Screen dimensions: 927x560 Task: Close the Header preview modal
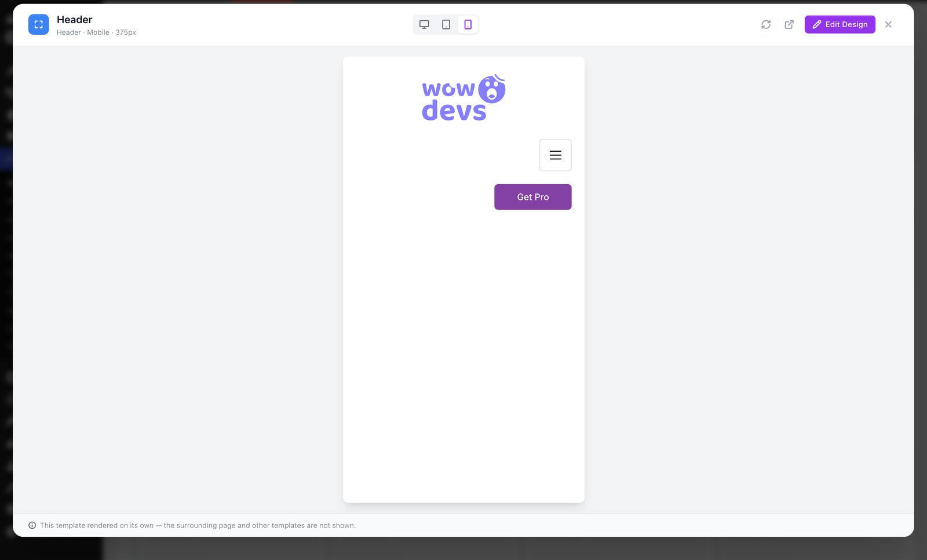(x=888, y=24)
